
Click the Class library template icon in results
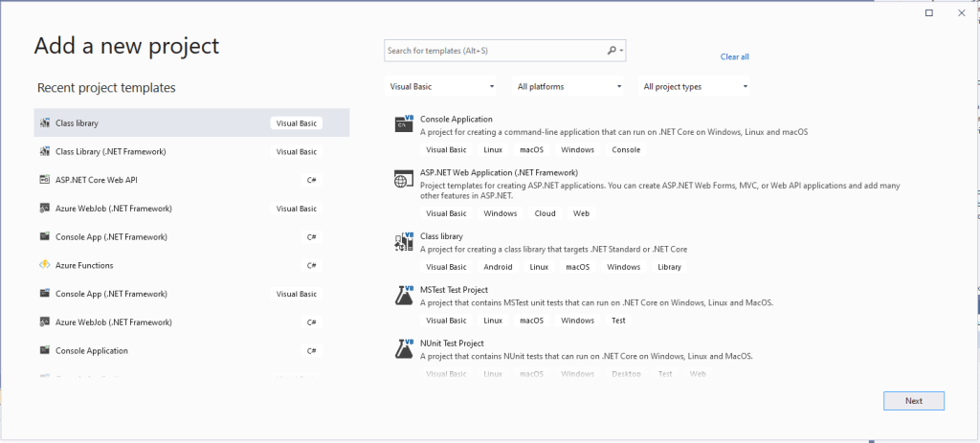(403, 242)
